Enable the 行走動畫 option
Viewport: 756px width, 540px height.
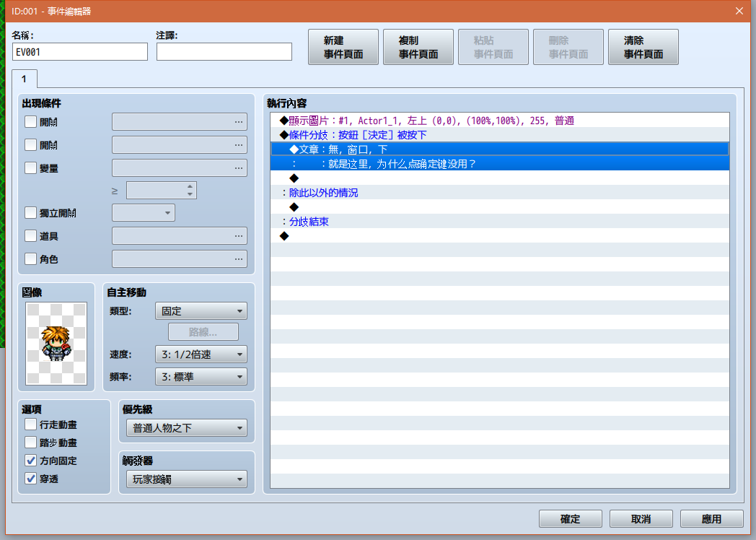click(30, 424)
